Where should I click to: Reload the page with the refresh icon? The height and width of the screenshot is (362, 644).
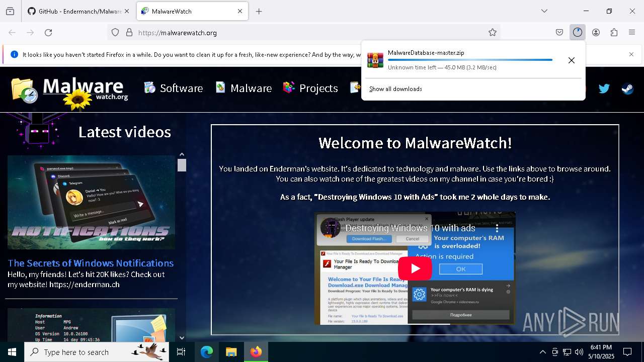[x=48, y=33]
